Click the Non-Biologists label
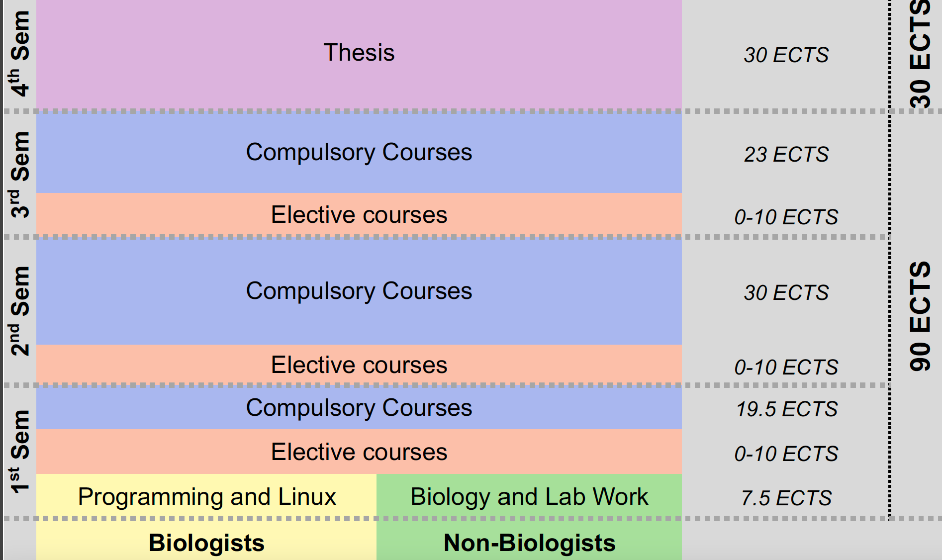The height and width of the screenshot is (560, 942). pos(529,543)
